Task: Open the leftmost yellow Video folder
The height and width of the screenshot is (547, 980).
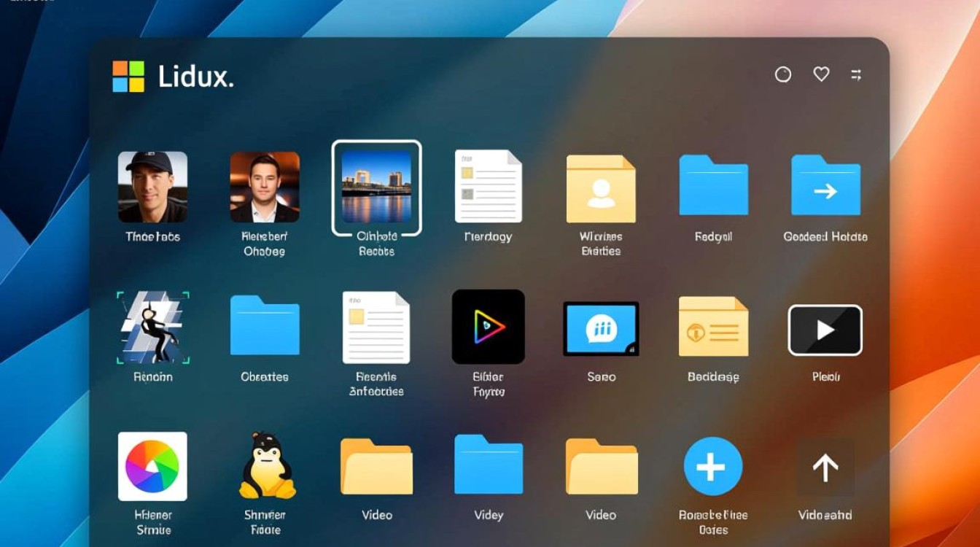Action: (376, 467)
